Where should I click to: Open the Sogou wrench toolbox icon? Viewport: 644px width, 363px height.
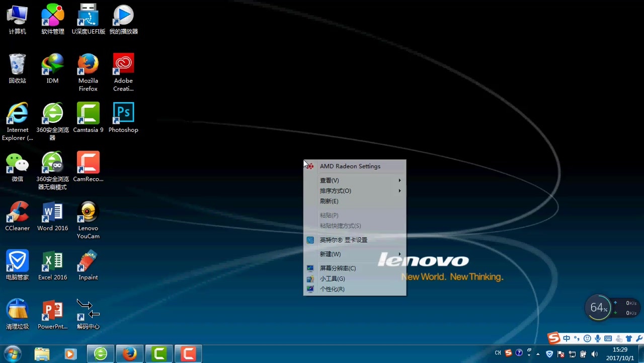click(639, 338)
